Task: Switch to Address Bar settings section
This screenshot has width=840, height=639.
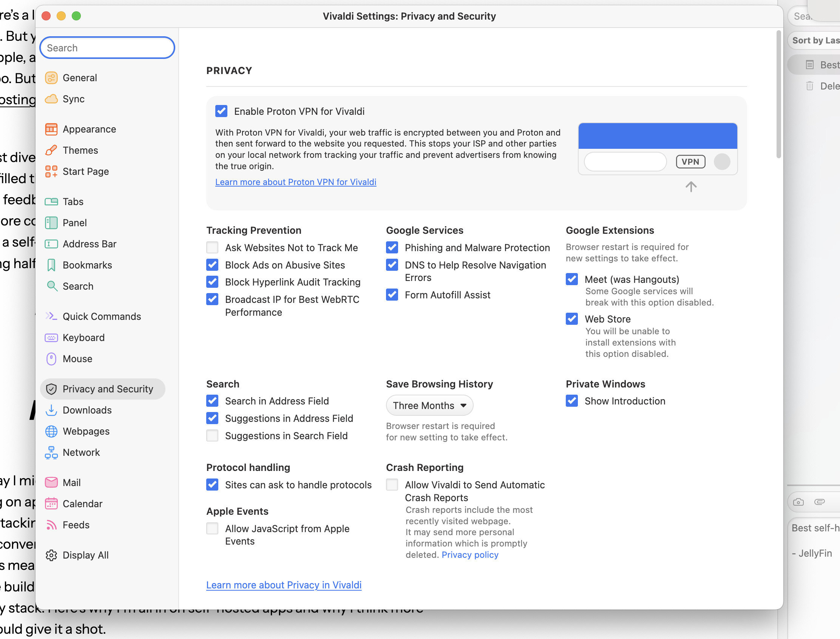Action: click(x=89, y=244)
